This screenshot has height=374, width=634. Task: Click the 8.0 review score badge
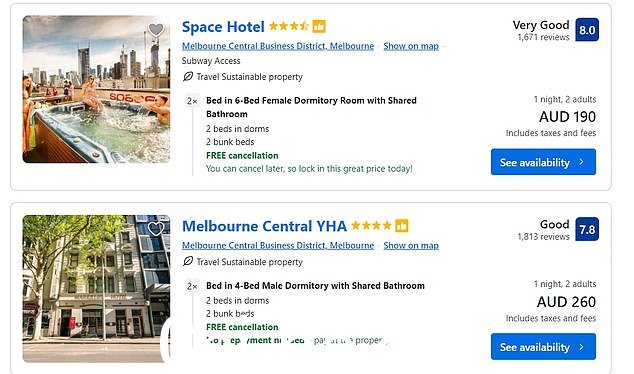pos(587,30)
